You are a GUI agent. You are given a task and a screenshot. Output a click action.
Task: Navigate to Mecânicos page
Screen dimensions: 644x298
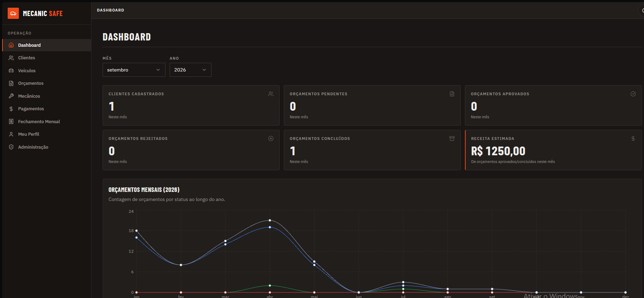(x=47, y=96)
